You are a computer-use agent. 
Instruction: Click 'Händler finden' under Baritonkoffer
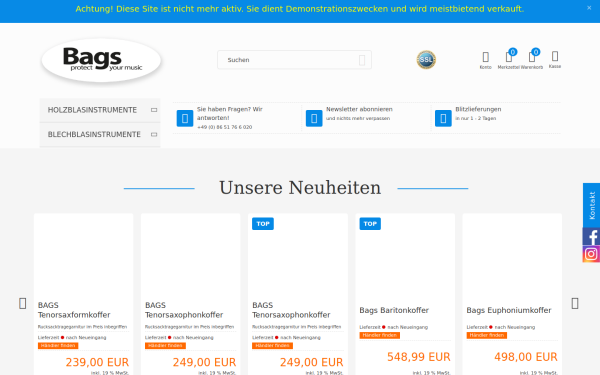(x=380, y=335)
